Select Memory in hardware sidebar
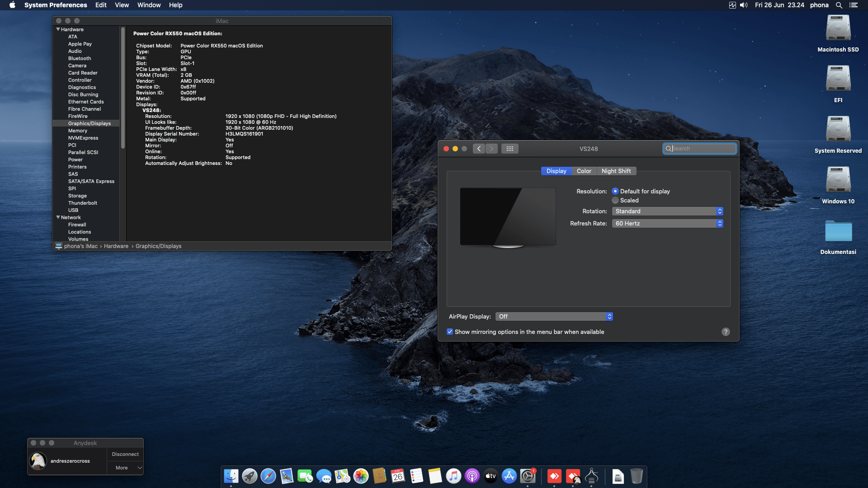 [77, 131]
